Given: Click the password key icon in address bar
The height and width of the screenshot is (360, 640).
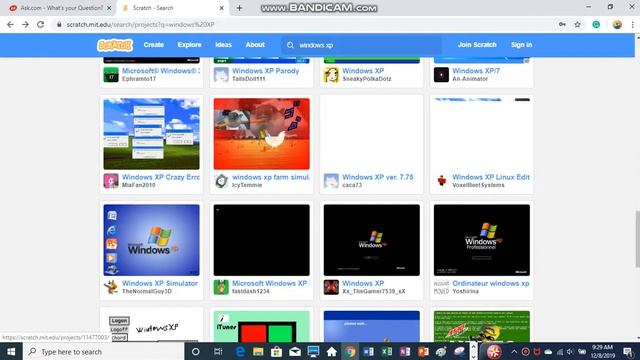Looking at the screenshot, I should tap(562, 24).
